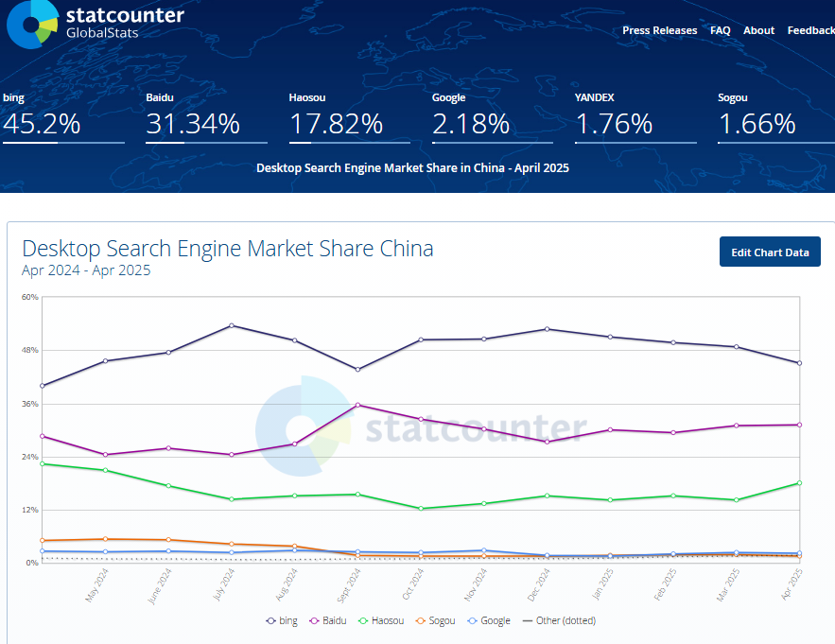The height and width of the screenshot is (644, 835).
Task: Click bing's Apr 2025 data point
Action: (x=799, y=363)
